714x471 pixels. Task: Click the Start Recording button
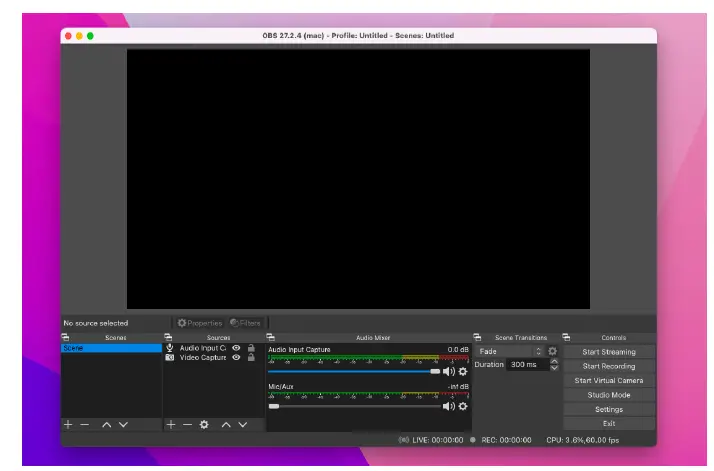coord(608,366)
